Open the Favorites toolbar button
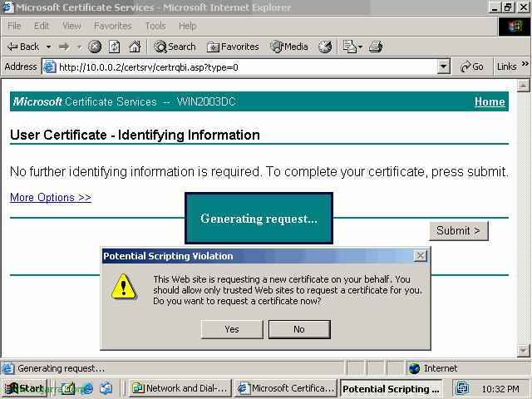 tap(233, 47)
